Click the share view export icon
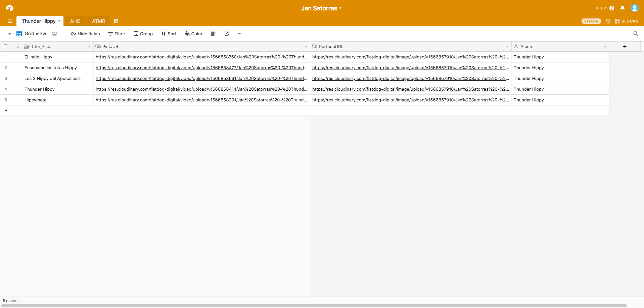The image size is (644, 308). point(227,34)
